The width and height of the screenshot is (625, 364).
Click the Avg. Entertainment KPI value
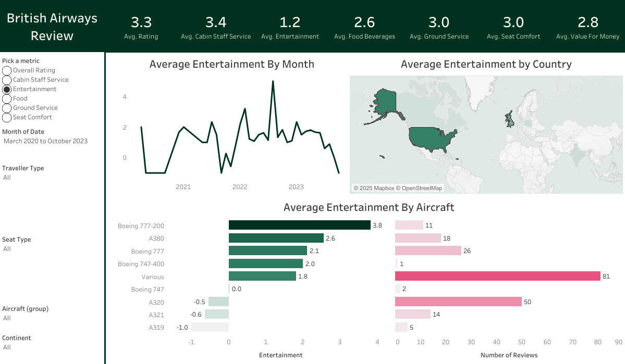pos(290,22)
